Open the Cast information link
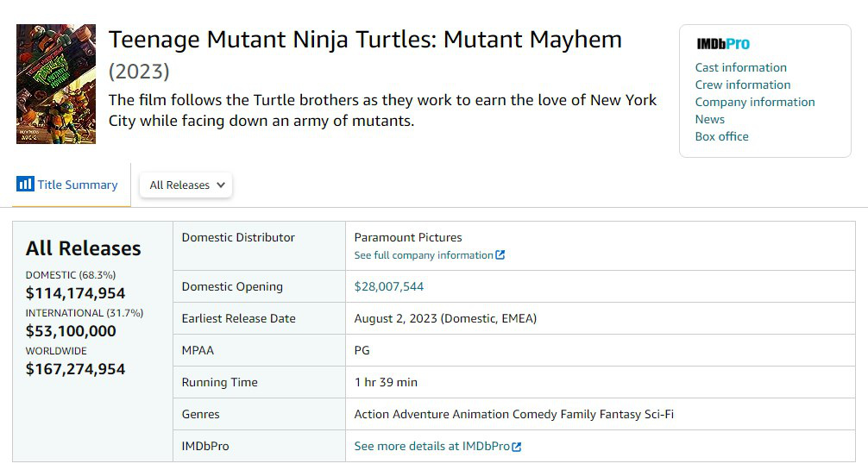This screenshot has width=868, height=470. 740,67
